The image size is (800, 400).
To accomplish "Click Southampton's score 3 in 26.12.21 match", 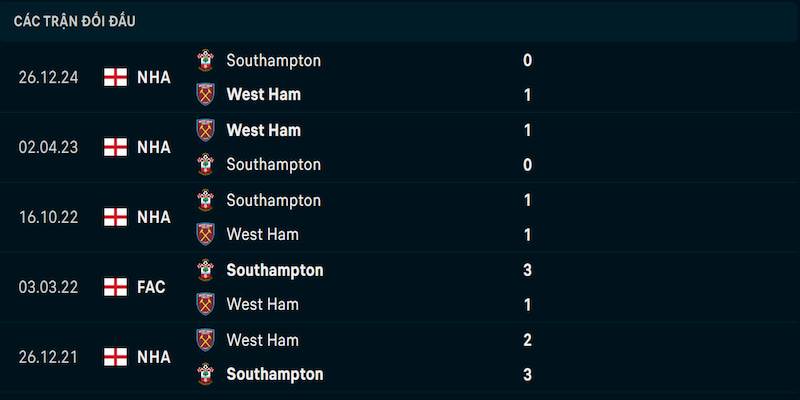I will (x=528, y=374).
